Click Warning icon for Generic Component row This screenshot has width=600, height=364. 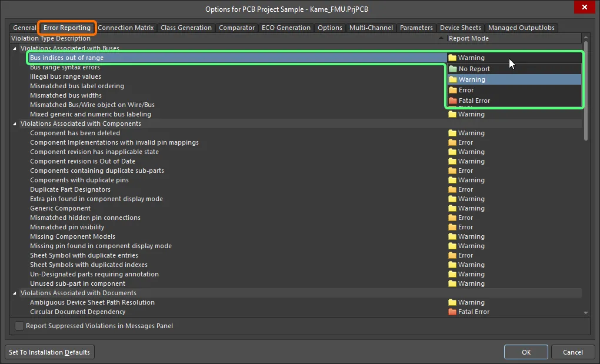point(452,208)
